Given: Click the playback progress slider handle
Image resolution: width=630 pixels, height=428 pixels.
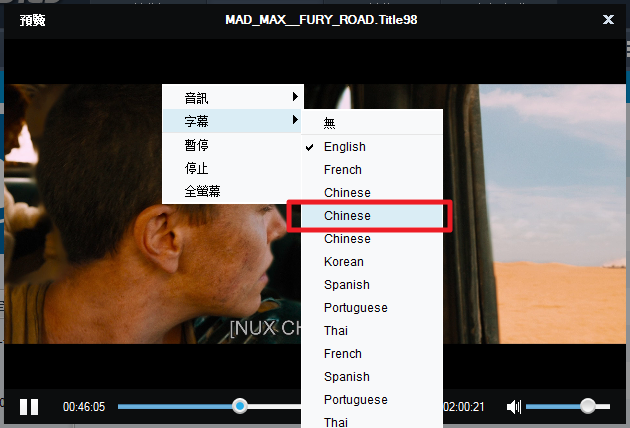Looking at the screenshot, I should coord(240,406).
